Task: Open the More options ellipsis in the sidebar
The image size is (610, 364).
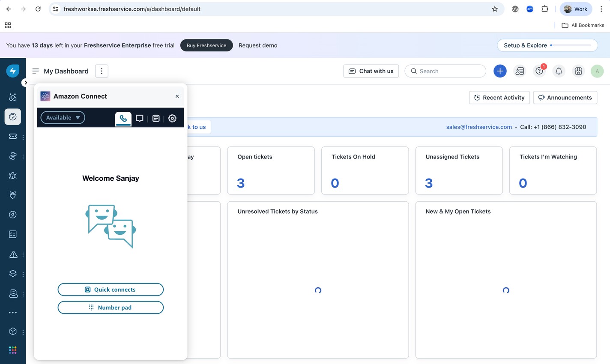Action: [x=12, y=313]
